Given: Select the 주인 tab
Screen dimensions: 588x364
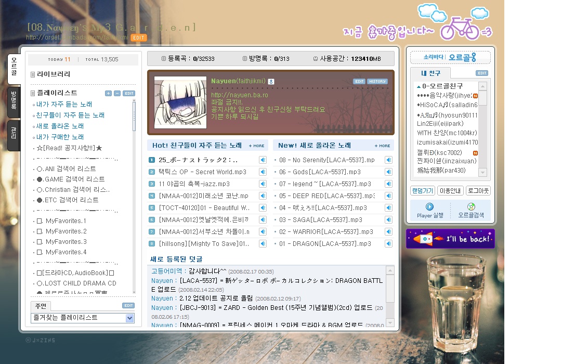Looking at the screenshot, I should coord(41,306).
